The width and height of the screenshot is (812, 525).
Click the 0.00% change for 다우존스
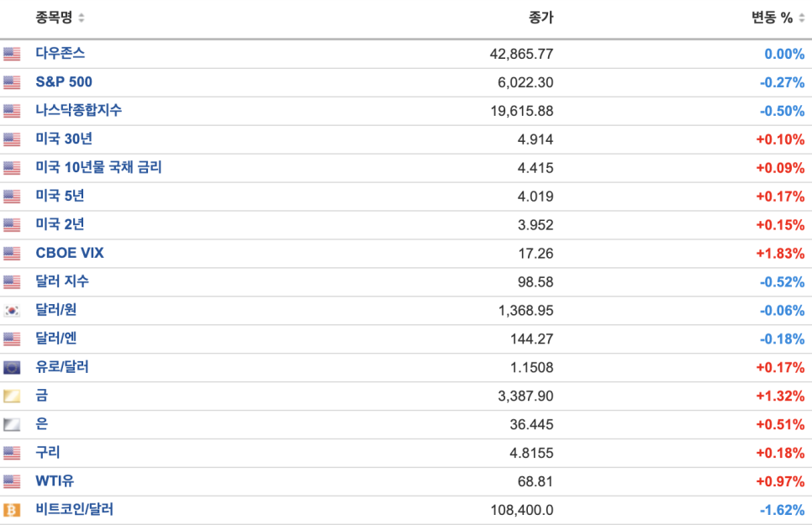pos(784,54)
